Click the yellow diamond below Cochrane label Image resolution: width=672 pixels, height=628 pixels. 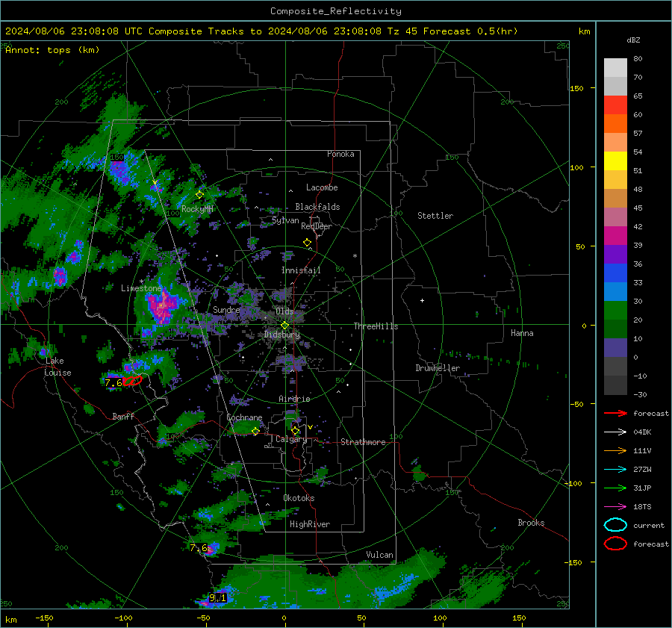(x=255, y=432)
